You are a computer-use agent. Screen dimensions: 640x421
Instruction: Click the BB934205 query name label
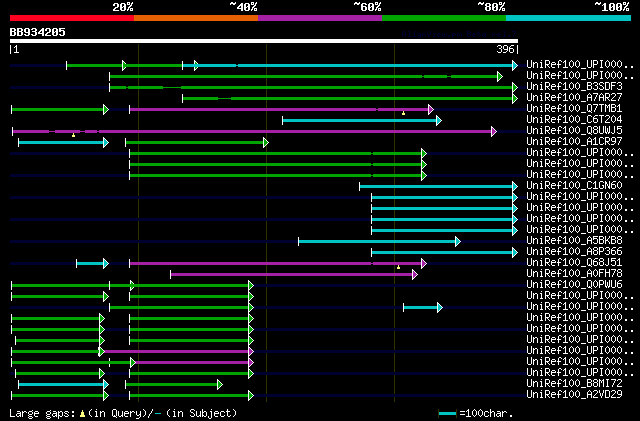point(38,32)
